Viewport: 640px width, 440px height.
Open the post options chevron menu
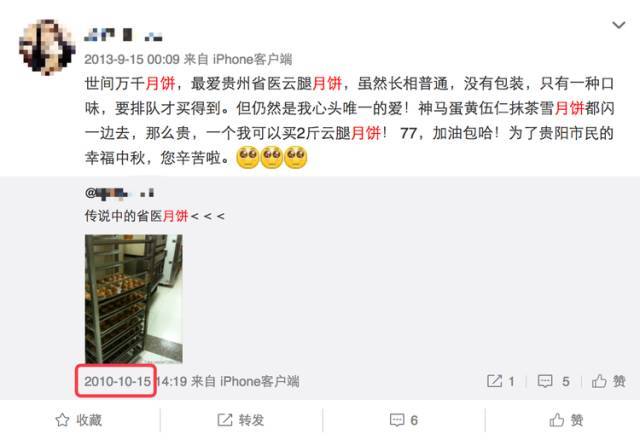click(619, 25)
